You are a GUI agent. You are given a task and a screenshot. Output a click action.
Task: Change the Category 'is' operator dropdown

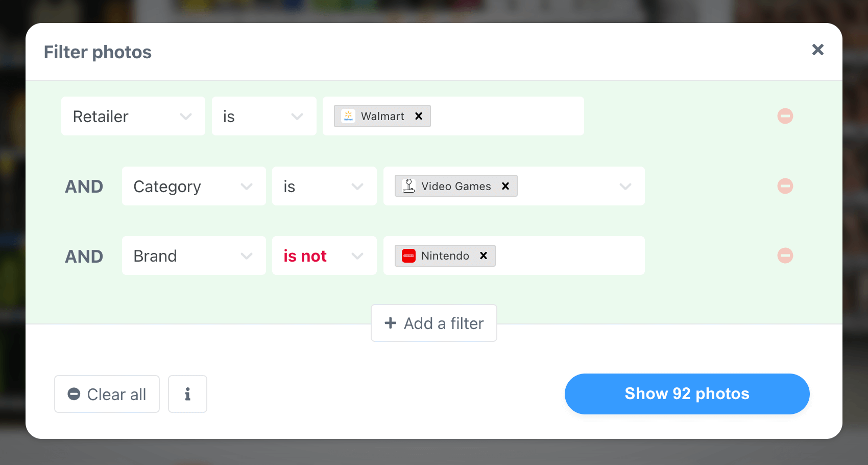click(324, 187)
